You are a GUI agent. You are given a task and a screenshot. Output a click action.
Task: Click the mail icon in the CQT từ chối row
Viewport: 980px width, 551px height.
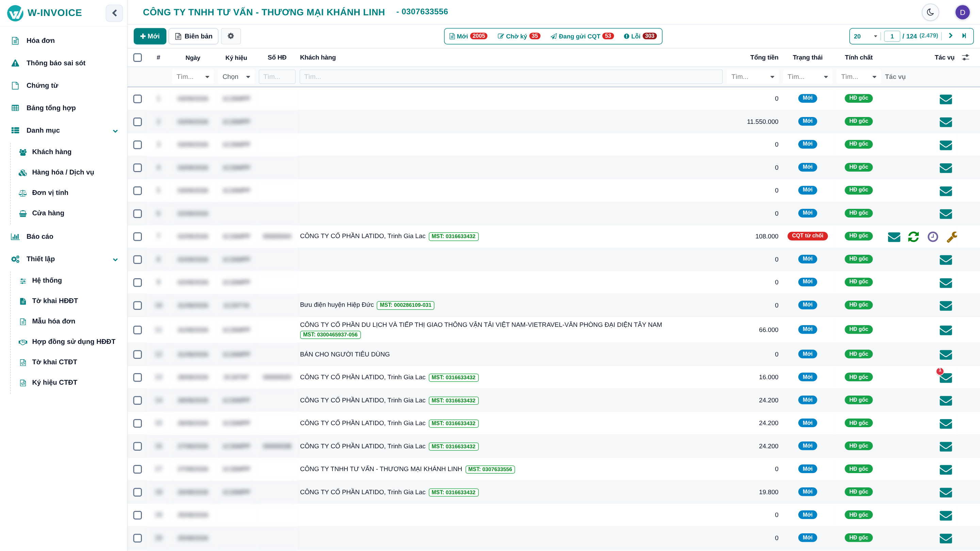pos(894,237)
